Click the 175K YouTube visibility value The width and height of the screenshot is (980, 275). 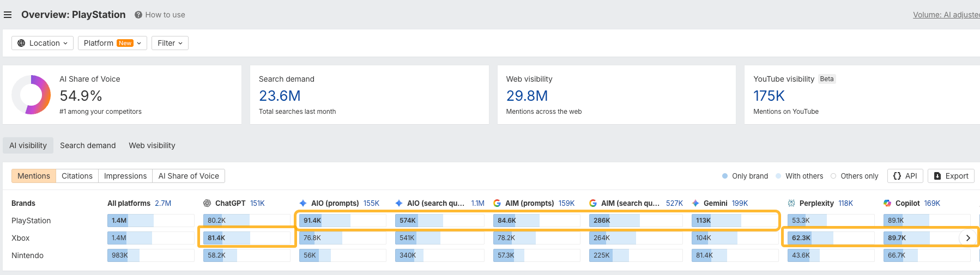(769, 96)
